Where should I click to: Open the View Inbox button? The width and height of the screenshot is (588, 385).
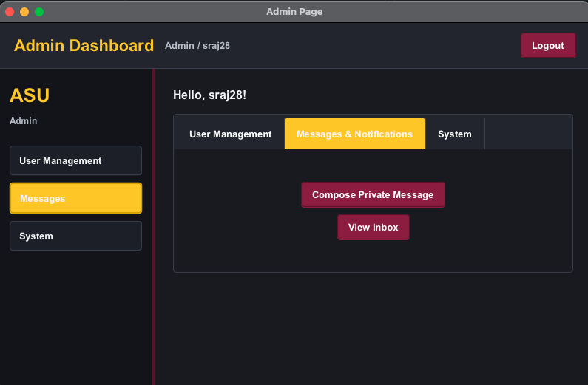tap(373, 228)
